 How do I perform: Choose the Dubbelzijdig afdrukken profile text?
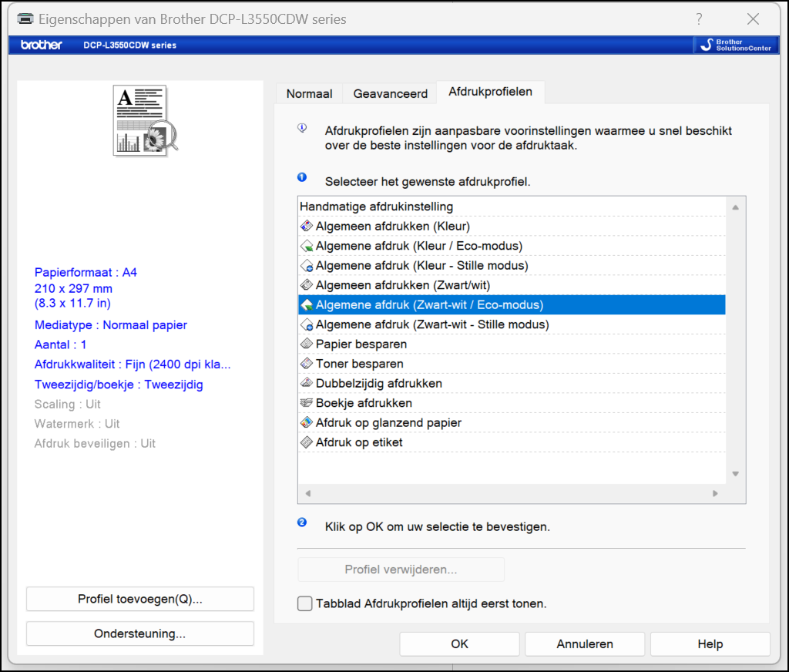click(x=379, y=383)
